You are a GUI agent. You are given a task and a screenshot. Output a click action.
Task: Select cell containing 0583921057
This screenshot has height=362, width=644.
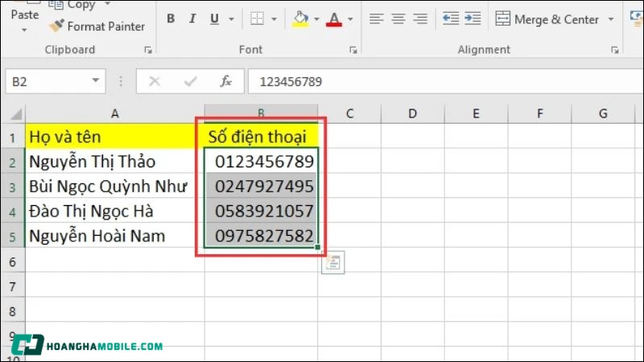coord(261,211)
